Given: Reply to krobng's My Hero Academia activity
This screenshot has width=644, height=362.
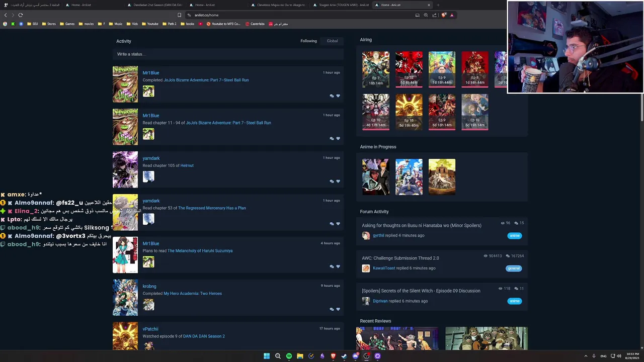Looking at the screenshot, I should (332, 309).
